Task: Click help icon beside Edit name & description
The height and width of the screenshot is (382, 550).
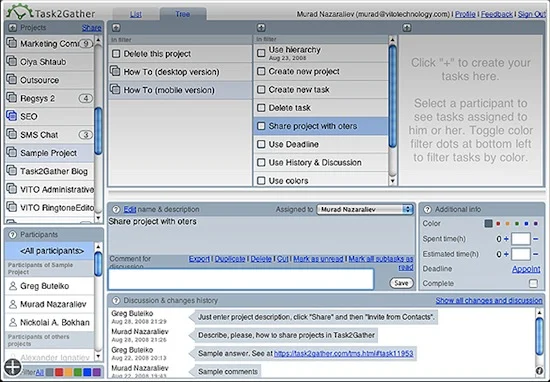Action: click(116, 209)
